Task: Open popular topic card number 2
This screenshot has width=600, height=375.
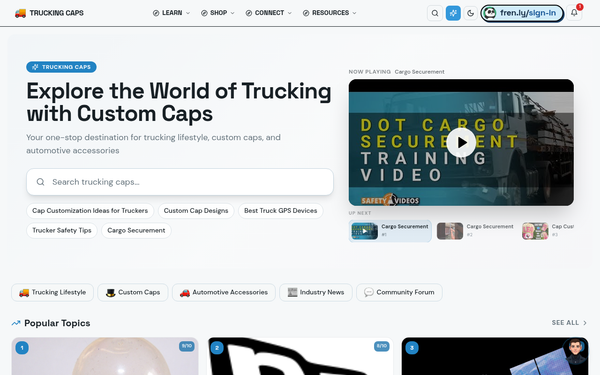Action: pos(300,356)
